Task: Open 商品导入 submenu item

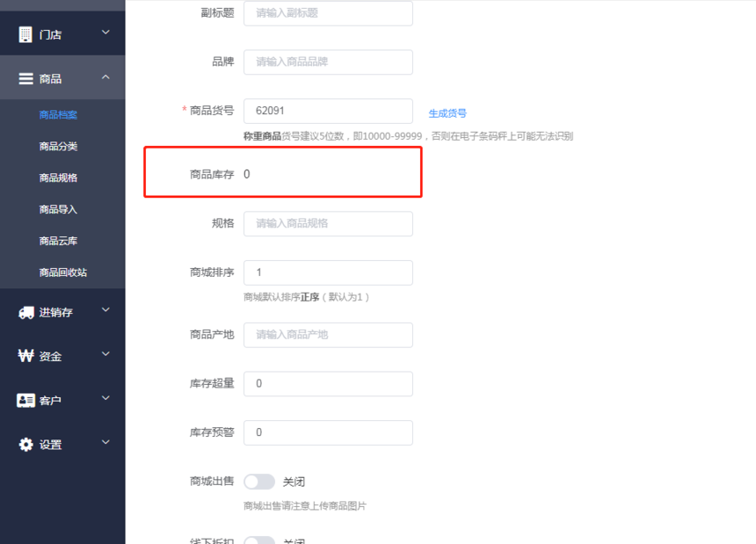Action: (58, 209)
